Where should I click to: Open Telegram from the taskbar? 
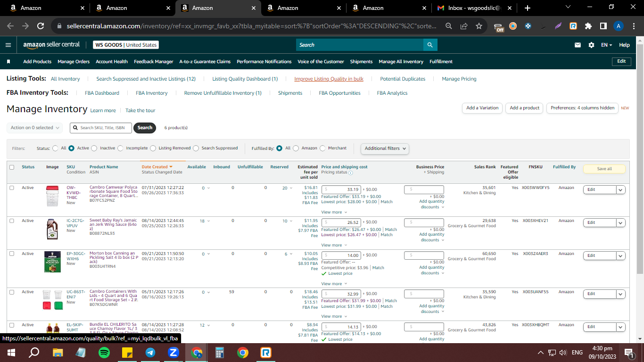point(150,353)
